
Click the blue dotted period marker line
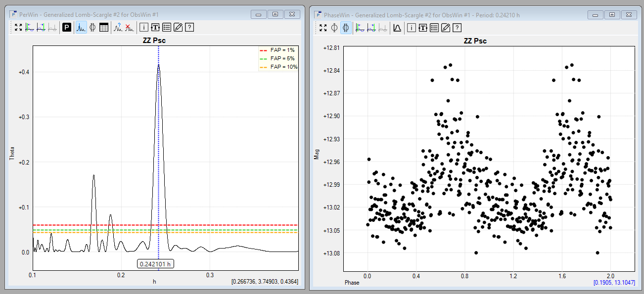tap(158, 148)
